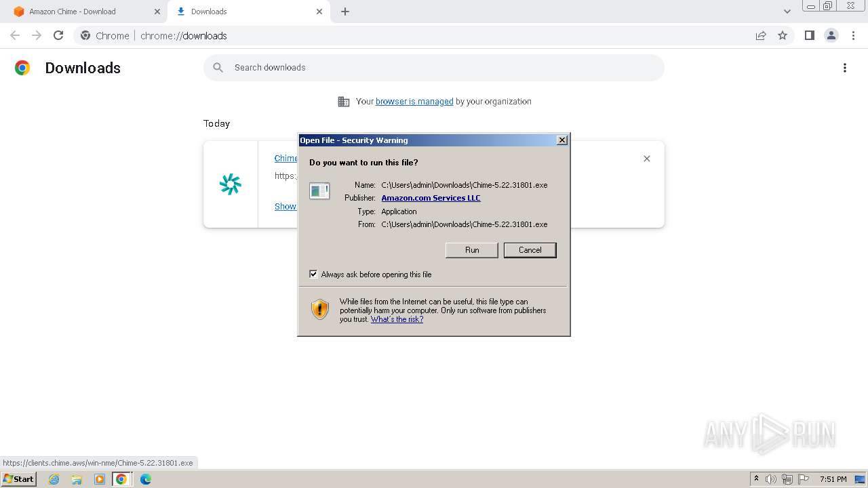Click the Chime file icon in download card
The width and height of the screenshot is (868, 488).
pos(231,184)
